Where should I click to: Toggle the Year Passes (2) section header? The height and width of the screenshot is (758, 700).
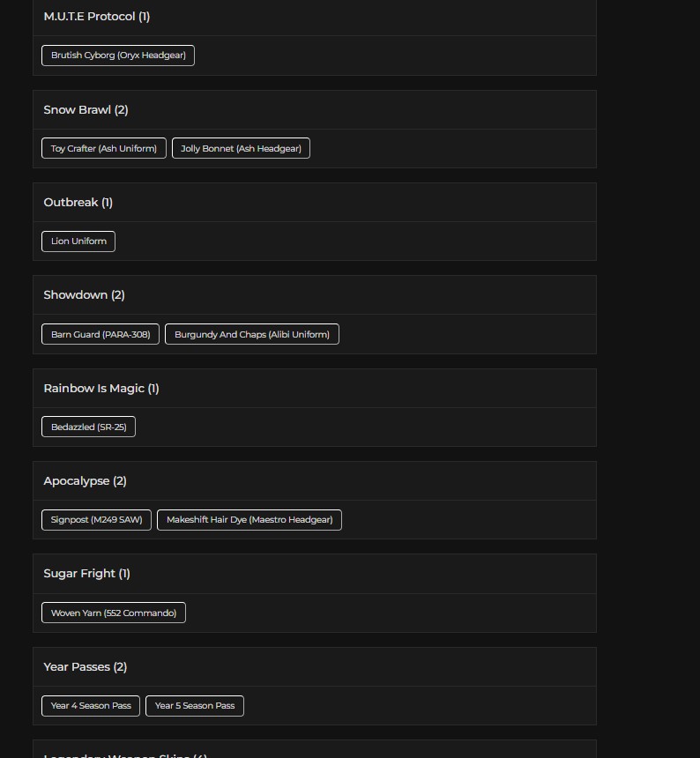coord(315,667)
